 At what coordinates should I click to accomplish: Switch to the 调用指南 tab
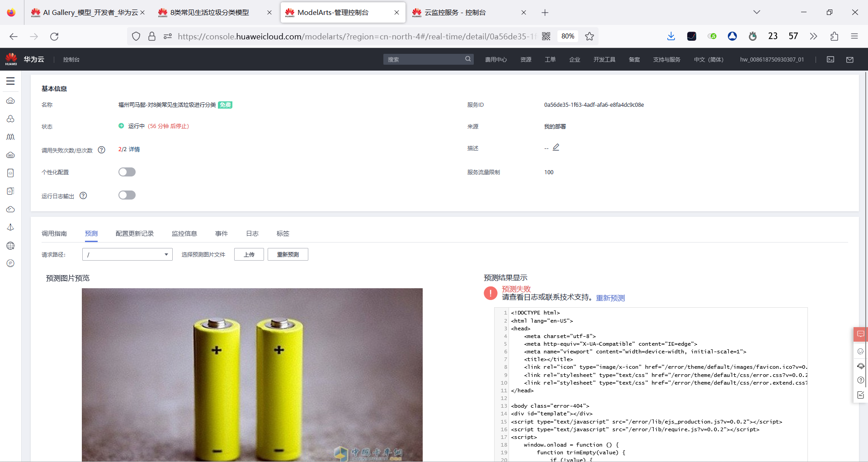[x=54, y=233]
